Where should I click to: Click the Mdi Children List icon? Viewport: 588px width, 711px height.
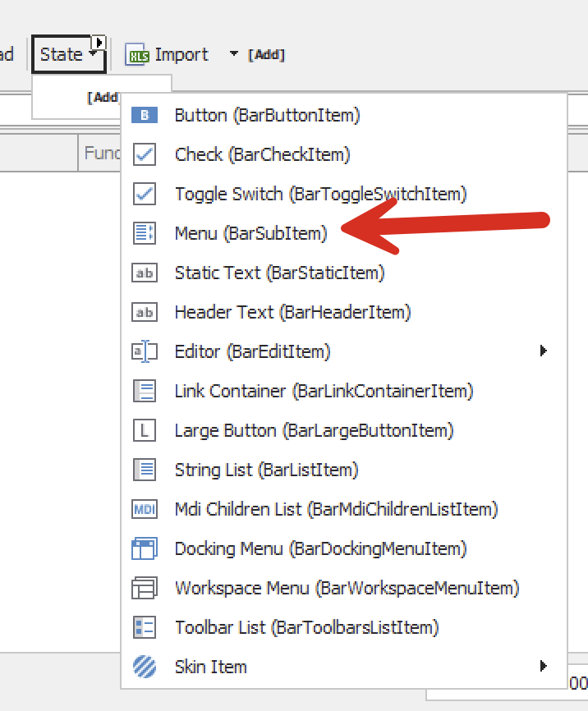click(x=145, y=510)
